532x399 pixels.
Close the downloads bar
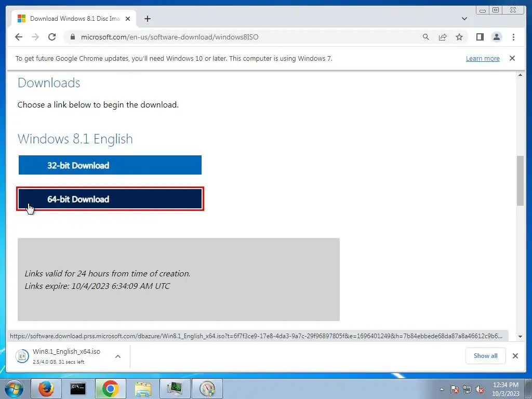(515, 355)
